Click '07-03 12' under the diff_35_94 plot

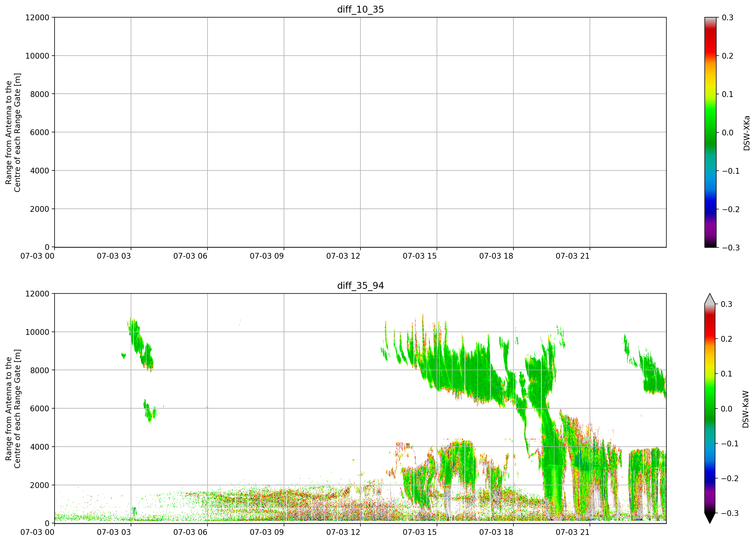343,532
